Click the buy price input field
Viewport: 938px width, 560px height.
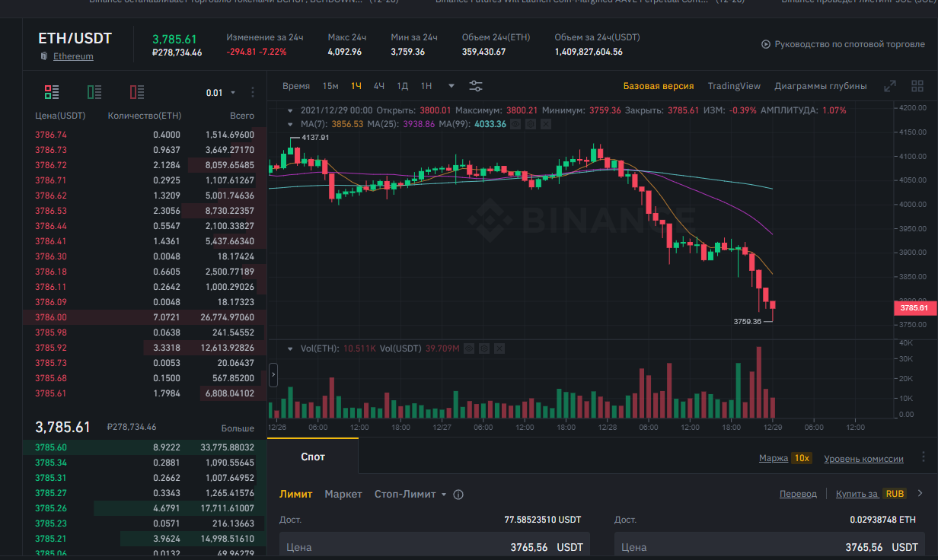point(435,546)
